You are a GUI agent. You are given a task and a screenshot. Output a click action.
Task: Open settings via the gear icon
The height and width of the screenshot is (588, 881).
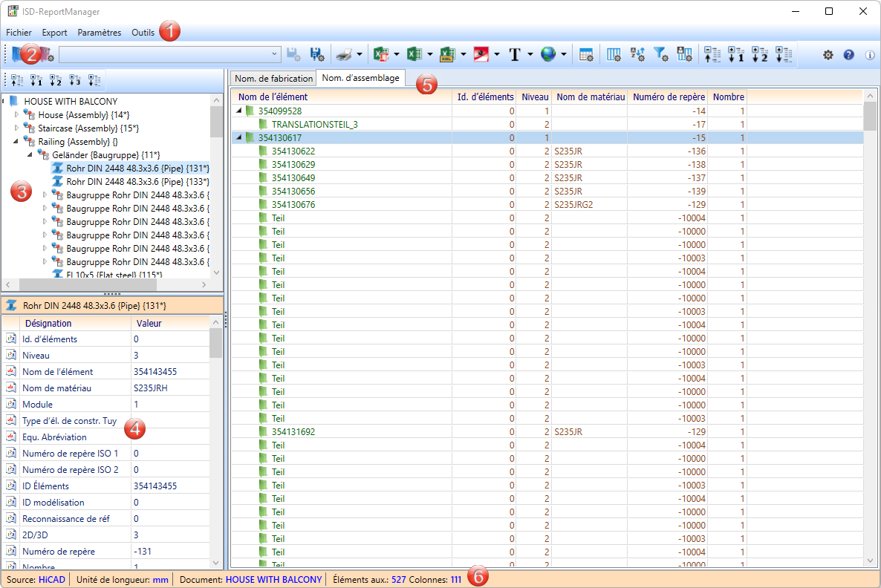(828, 55)
